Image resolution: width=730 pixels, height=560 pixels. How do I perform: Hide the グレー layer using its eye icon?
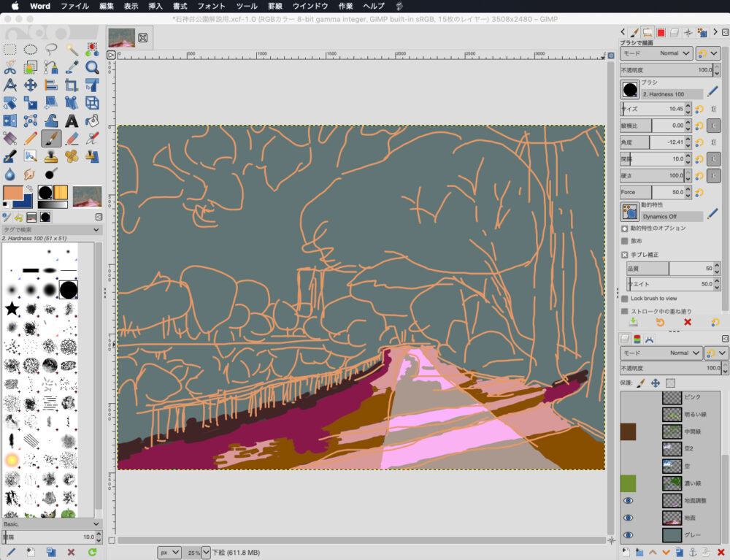tap(627, 535)
